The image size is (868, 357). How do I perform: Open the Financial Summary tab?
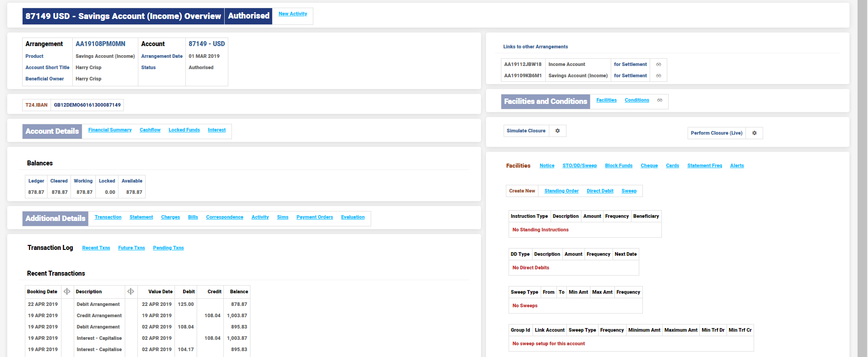(110, 130)
